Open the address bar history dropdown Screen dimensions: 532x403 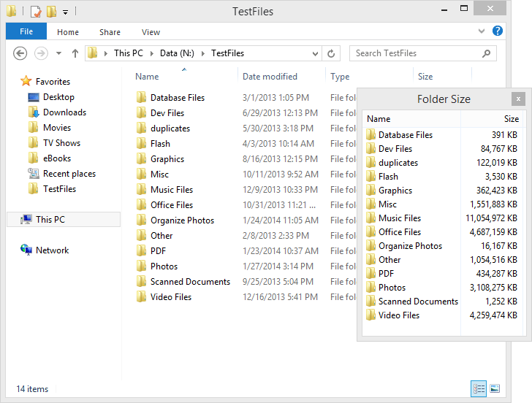click(315, 53)
